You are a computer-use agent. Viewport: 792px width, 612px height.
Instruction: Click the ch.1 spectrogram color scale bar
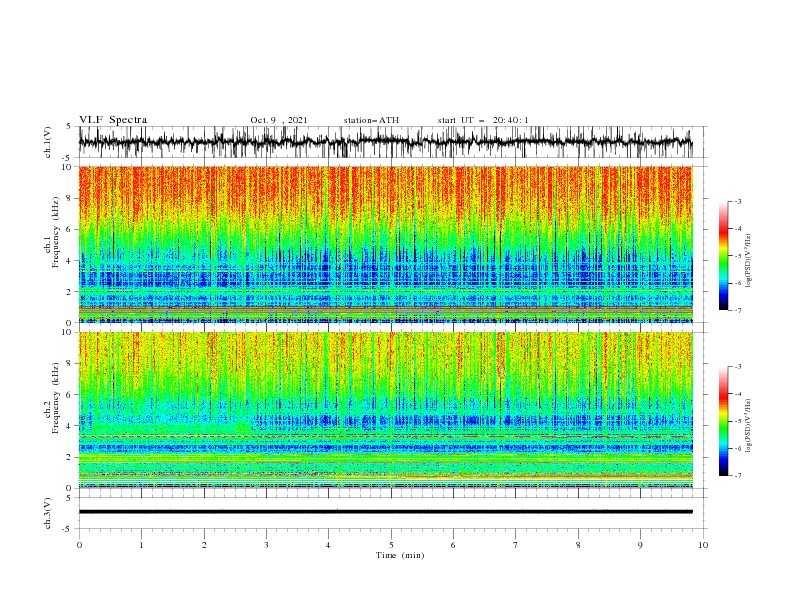724,256
